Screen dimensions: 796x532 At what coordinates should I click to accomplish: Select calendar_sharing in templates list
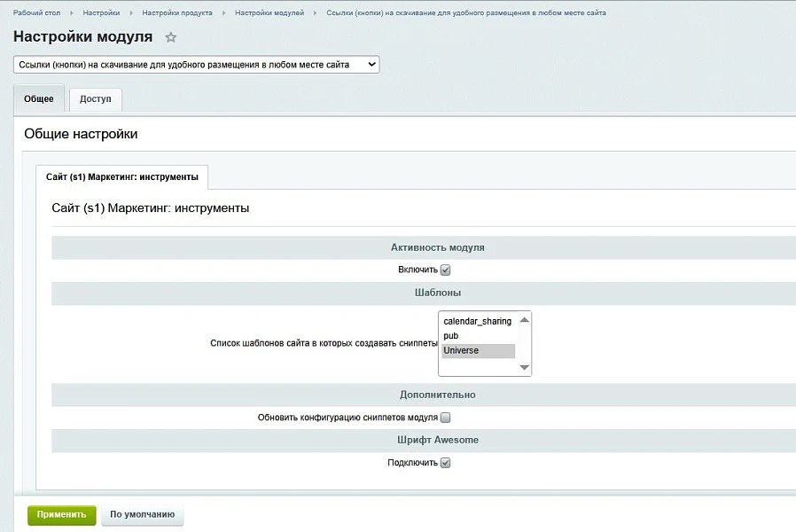point(477,321)
